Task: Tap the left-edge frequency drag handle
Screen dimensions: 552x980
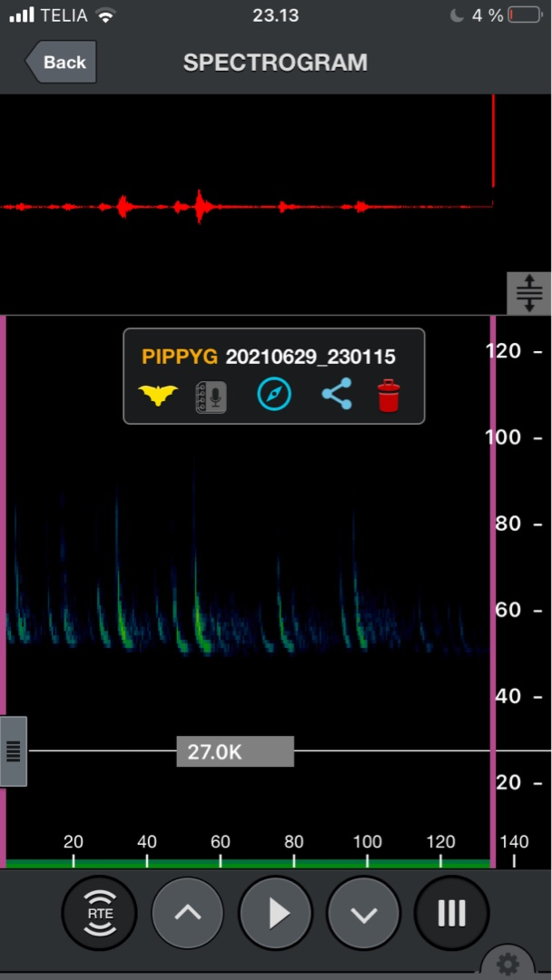Action: coord(13,751)
